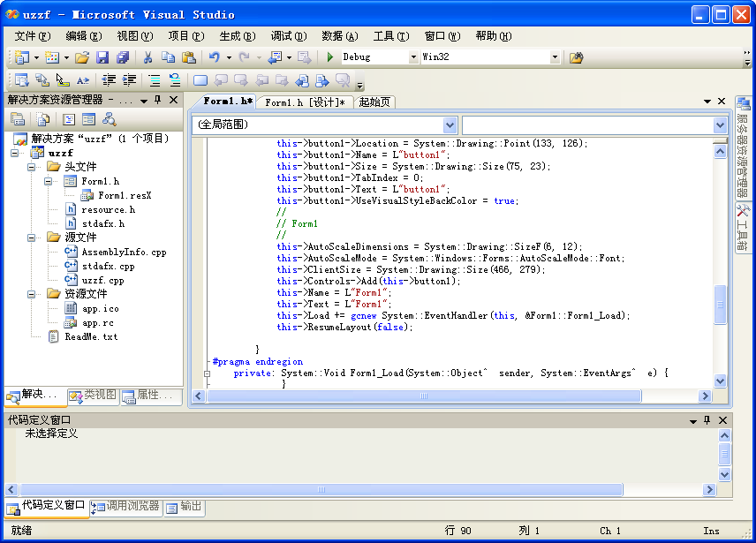Switch to the 起始页 tab
Image resolution: width=756 pixels, height=543 pixels.
coord(374,102)
